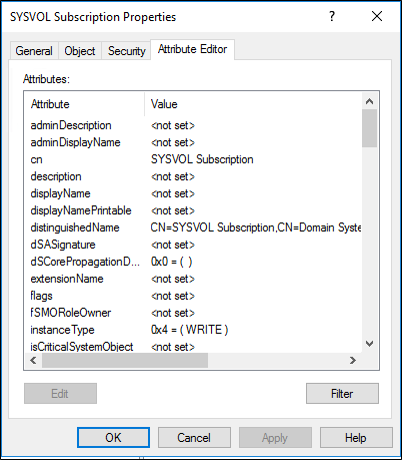
Task: Click the Help button
Action: (x=356, y=437)
